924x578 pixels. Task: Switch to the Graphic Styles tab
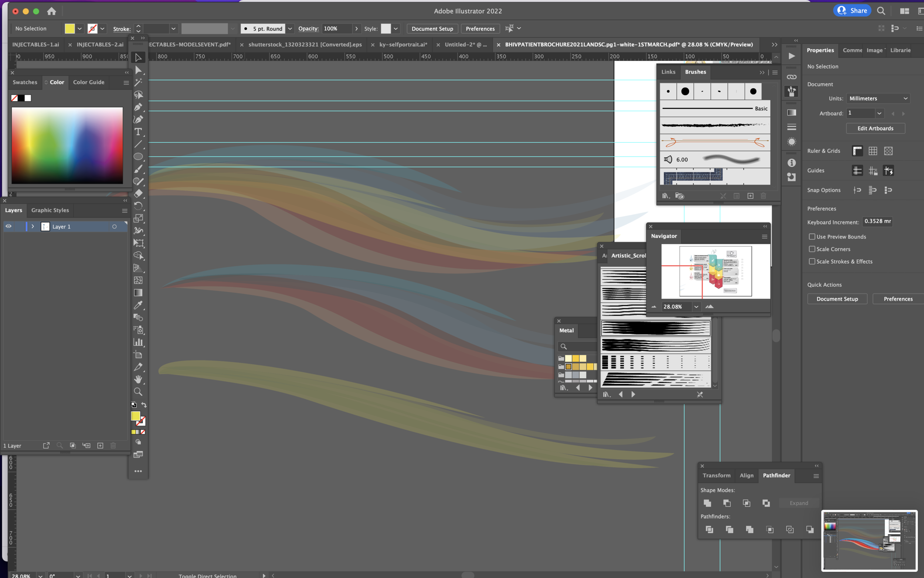tap(50, 210)
